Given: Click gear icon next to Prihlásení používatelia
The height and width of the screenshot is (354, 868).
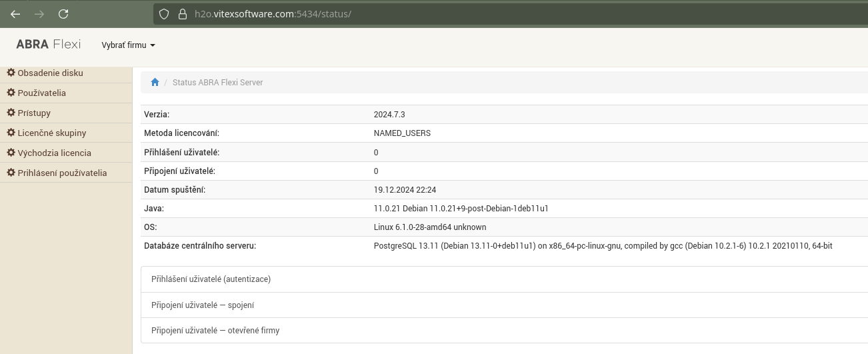Looking at the screenshot, I should coord(11,173).
